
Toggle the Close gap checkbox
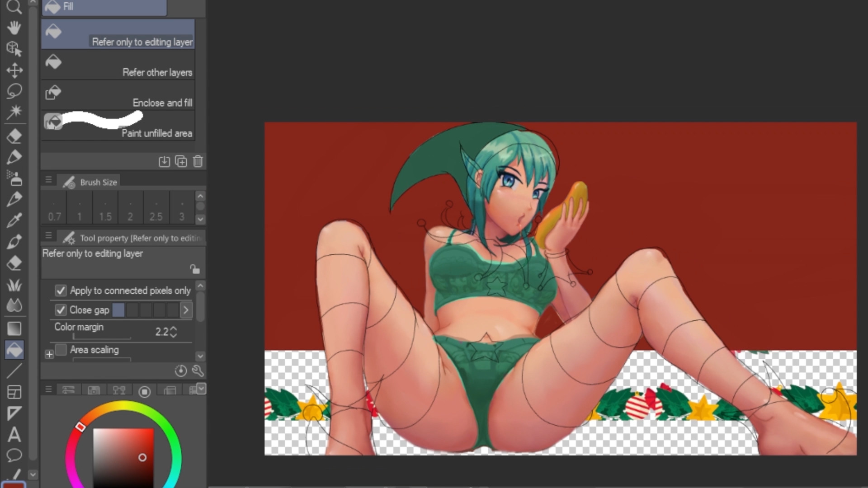tap(61, 310)
